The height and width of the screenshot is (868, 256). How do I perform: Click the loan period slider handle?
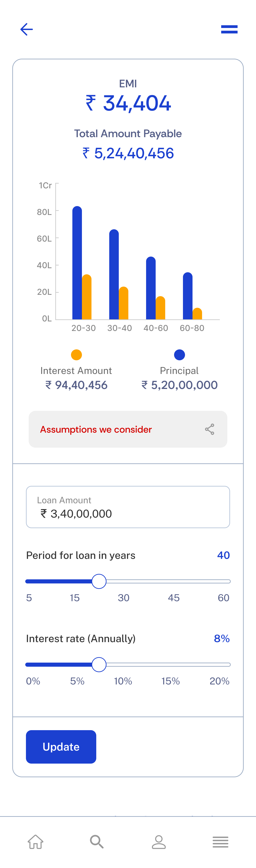coord(99,581)
